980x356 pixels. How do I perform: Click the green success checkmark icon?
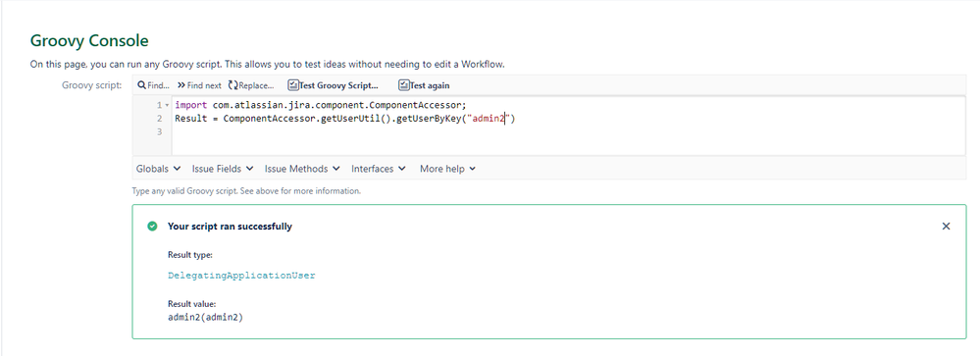click(152, 227)
